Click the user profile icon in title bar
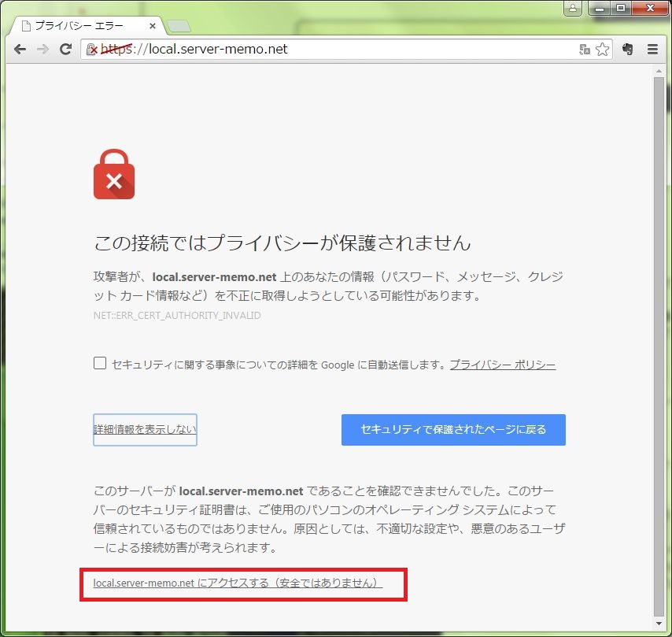672x637 pixels. pos(573,8)
